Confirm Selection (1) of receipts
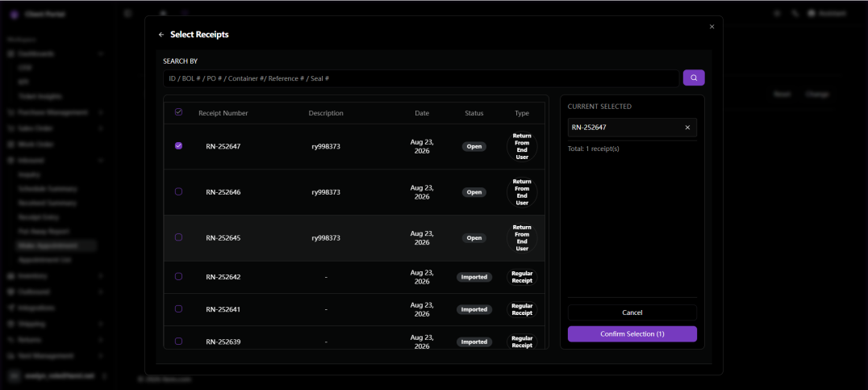 tap(632, 334)
